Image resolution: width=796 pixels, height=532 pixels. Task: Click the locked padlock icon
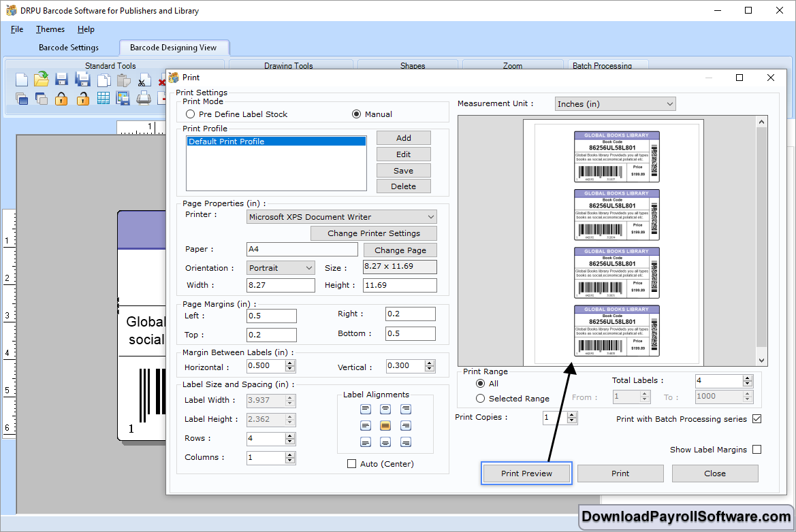click(61, 99)
